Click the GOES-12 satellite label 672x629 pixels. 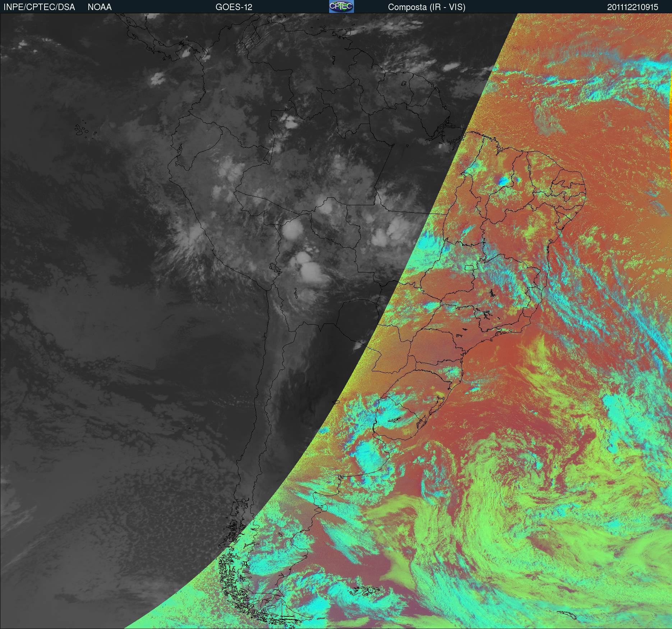(234, 7)
